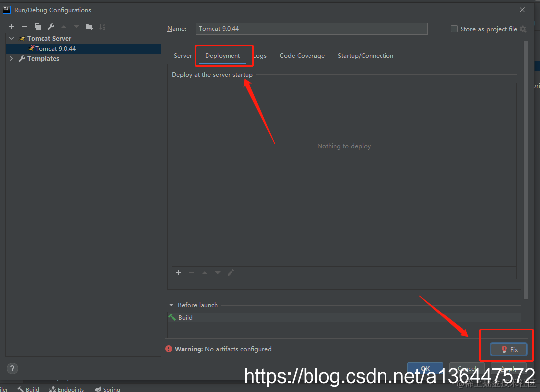This screenshot has width=540, height=392.
Task: Remove deployment entry with minus icon
Action: point(192,273)
